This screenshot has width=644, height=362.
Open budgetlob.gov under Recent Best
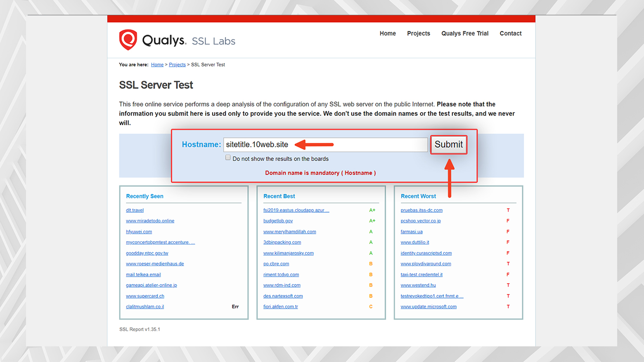[x=278, y=221]
